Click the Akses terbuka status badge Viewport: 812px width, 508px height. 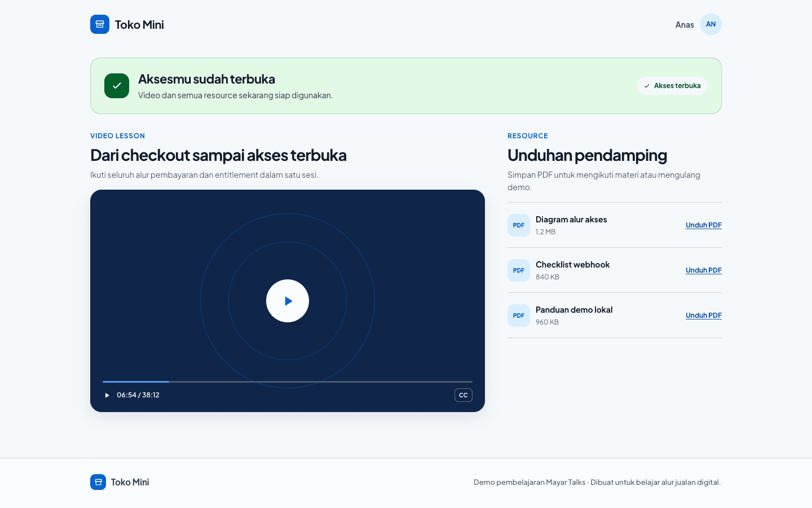[x=672, y=86]
